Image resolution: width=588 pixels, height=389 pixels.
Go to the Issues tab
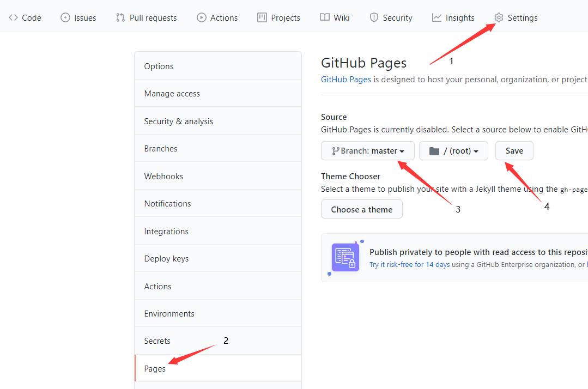click(x=78, y=17)
